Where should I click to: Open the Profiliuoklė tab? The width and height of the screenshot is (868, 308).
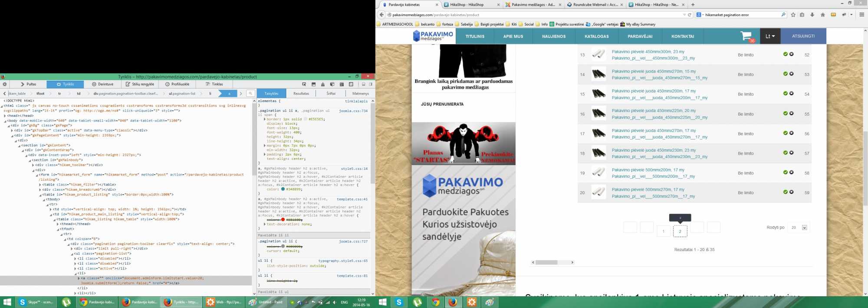coord(177,84)
